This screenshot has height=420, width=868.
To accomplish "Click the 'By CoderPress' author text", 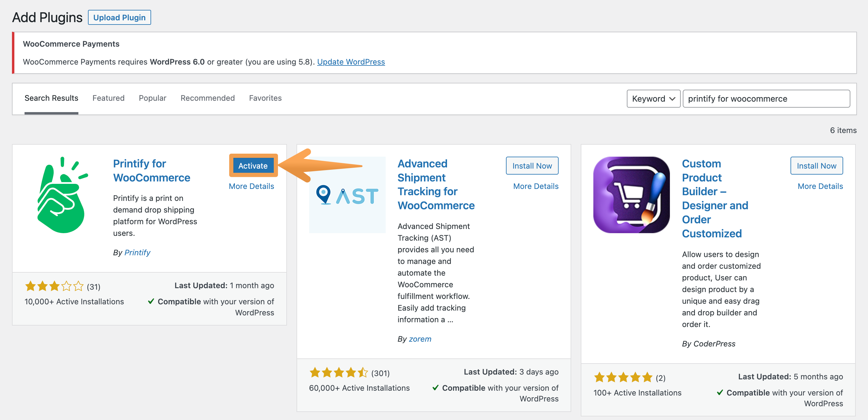I will click(709, 343).
